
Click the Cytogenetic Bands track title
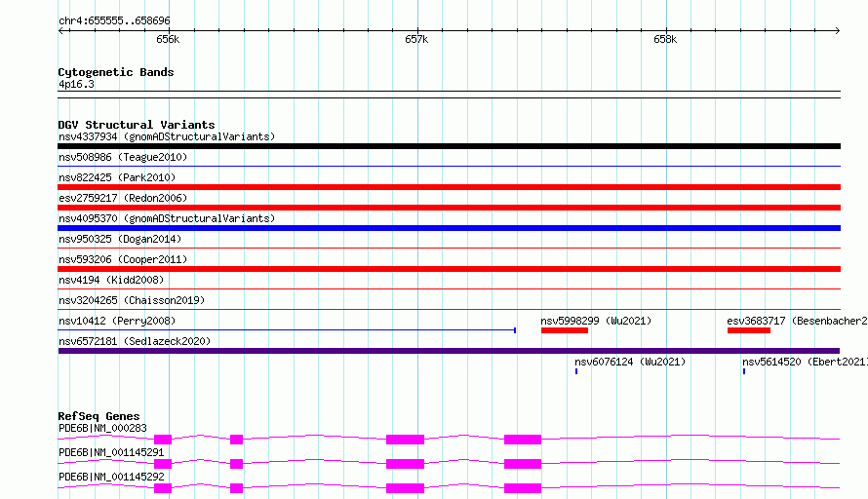pyautogui.click(x=116, y=72)
